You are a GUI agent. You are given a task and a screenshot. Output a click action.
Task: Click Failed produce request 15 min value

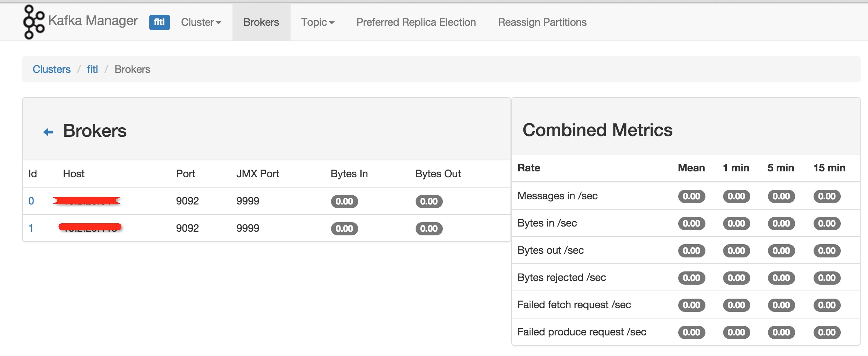point(827,332)
